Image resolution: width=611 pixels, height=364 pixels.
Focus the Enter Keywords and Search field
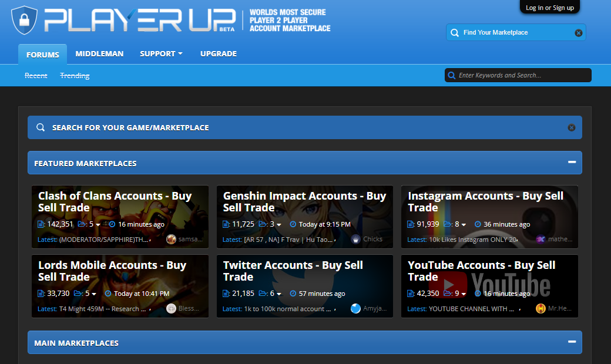(x=518, y=75)
